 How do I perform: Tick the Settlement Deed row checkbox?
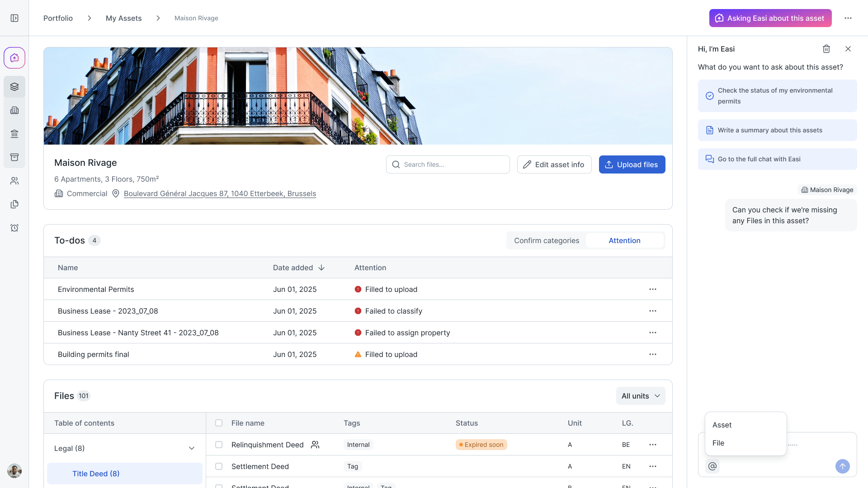point(219,466)
